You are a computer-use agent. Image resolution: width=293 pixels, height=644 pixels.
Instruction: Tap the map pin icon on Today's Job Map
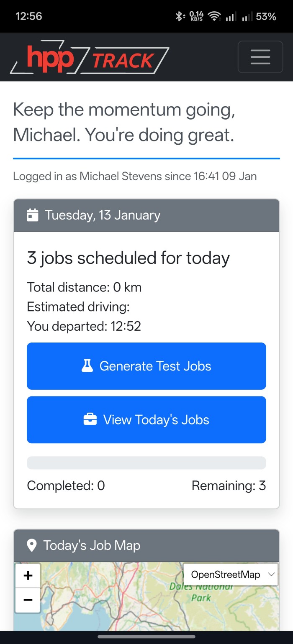33,545
